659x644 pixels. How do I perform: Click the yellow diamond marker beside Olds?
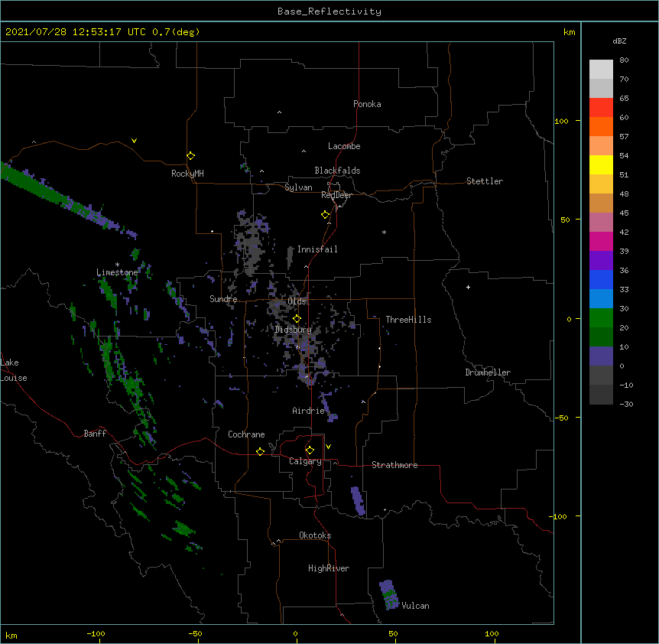pyautogui.click(x=297, y=318)
